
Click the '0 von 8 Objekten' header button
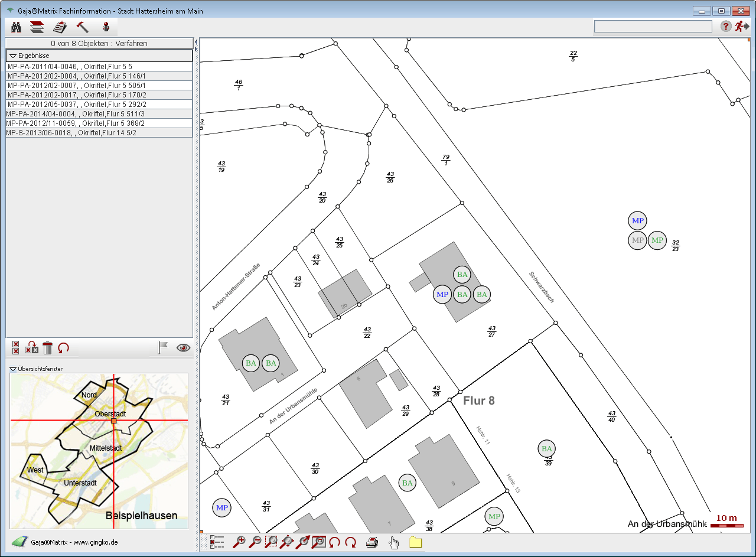[99, 43]
